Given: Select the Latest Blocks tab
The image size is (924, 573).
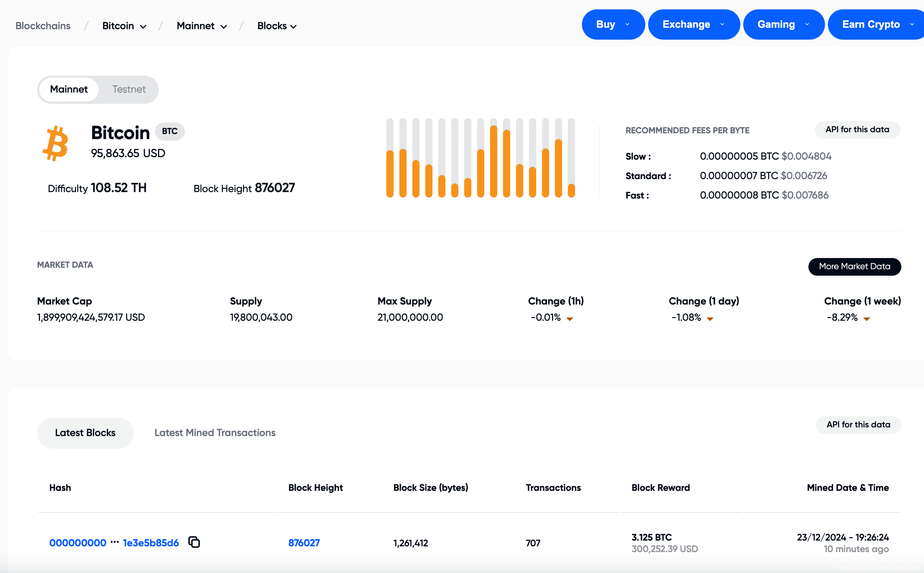Looking at the screenshot, I should coord(85,433).
